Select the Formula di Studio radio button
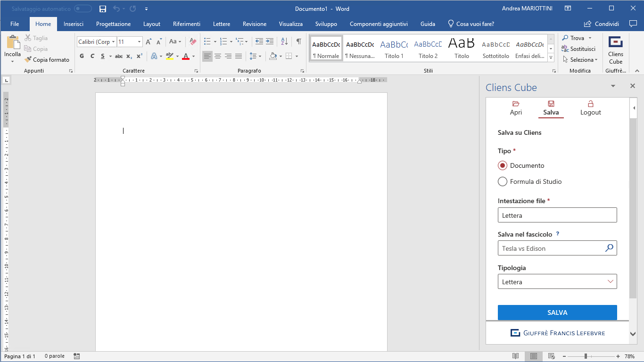The width and height of the screenshot is (644, 362). point(503,181)
